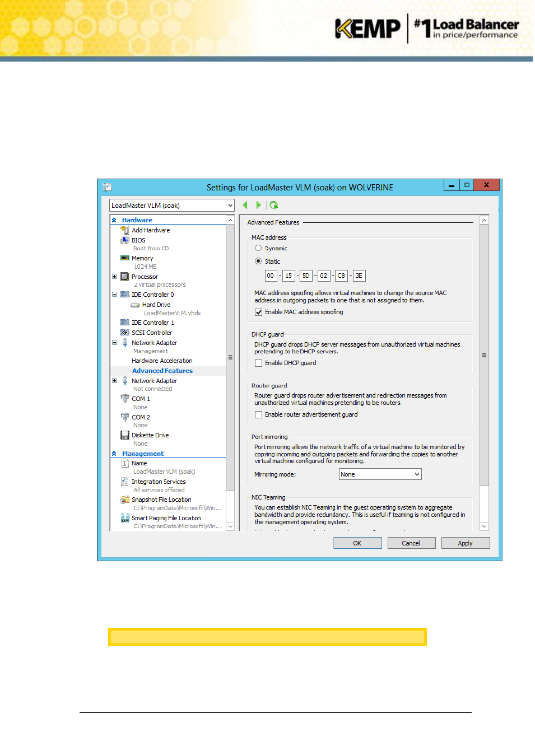535x756 pixels.
Task: Click the BIOS icon
Action: pyautogui.click(x=125, y=240)
